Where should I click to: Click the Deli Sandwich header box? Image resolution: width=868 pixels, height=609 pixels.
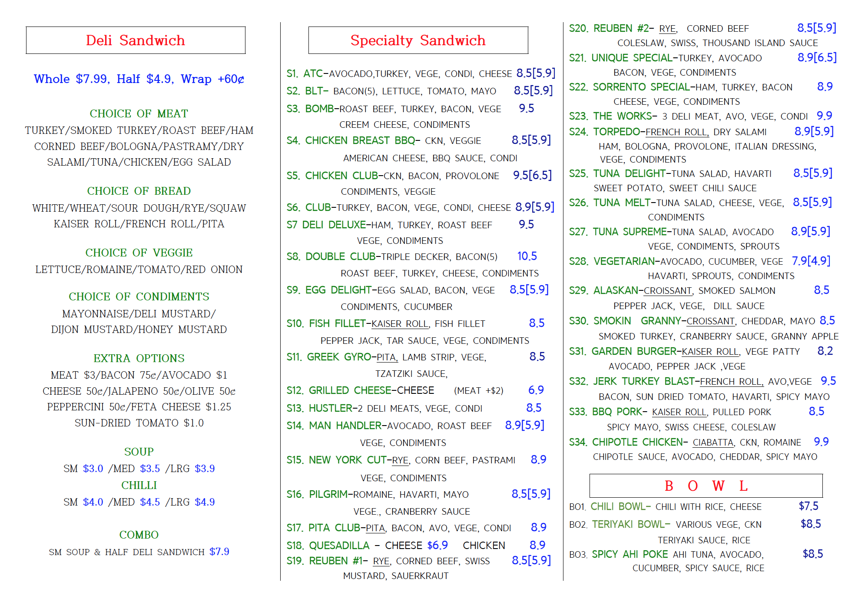click(x=136, y=40)
